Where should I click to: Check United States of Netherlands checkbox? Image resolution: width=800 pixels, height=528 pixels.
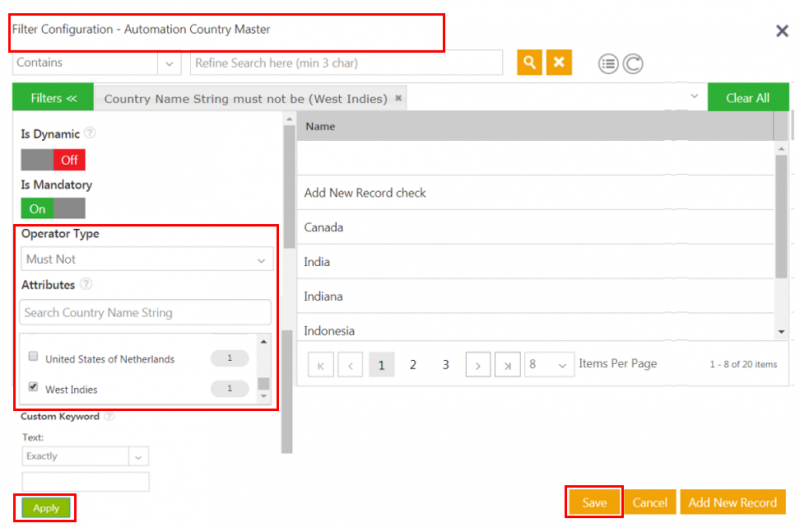coord(33,358)
